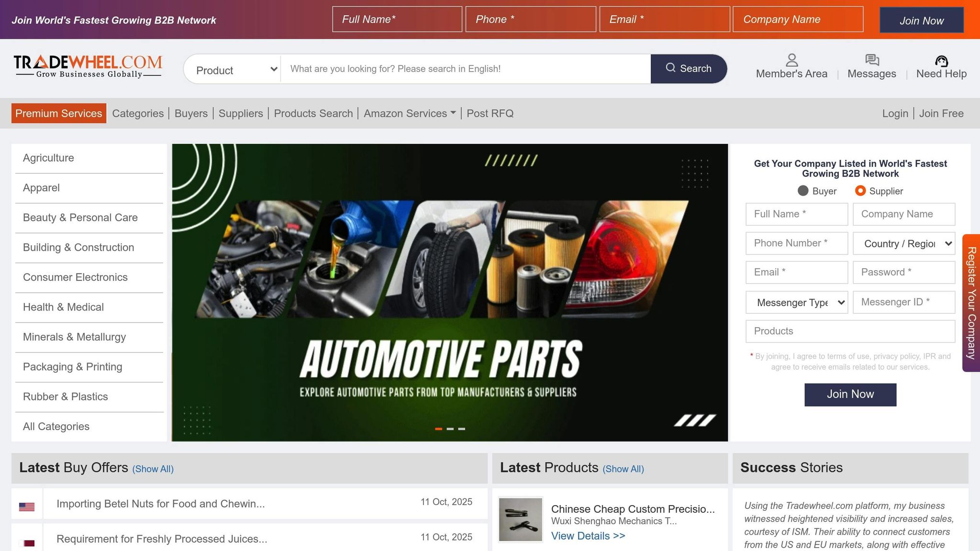
Task: Click the Need Help headset icon
Action: pos(941,61)
